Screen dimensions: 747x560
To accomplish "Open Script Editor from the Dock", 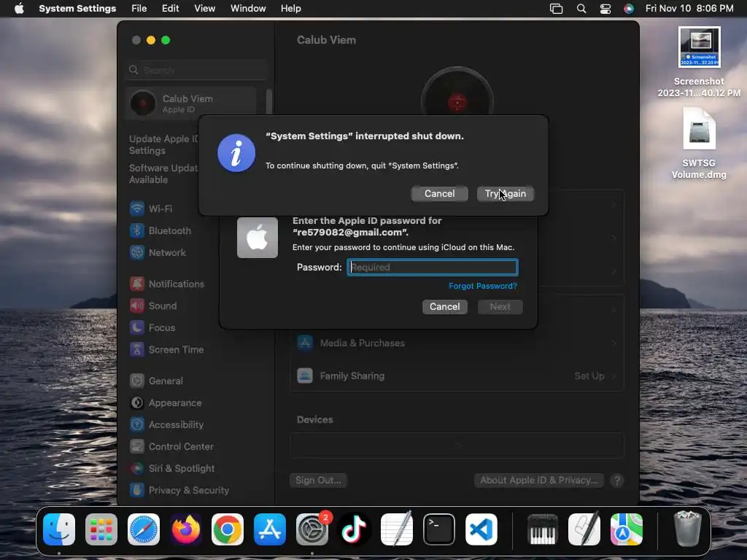I will tap(584, 529).
